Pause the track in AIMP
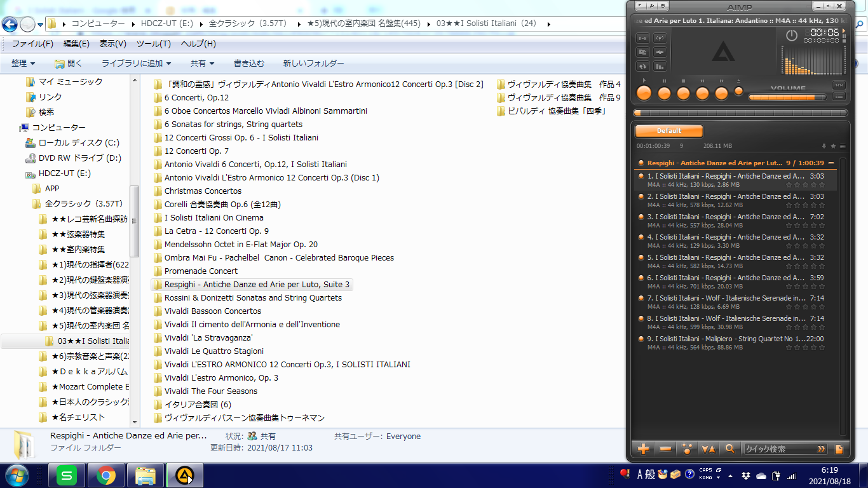The image size is (868, 488). (x=664, y=93)
